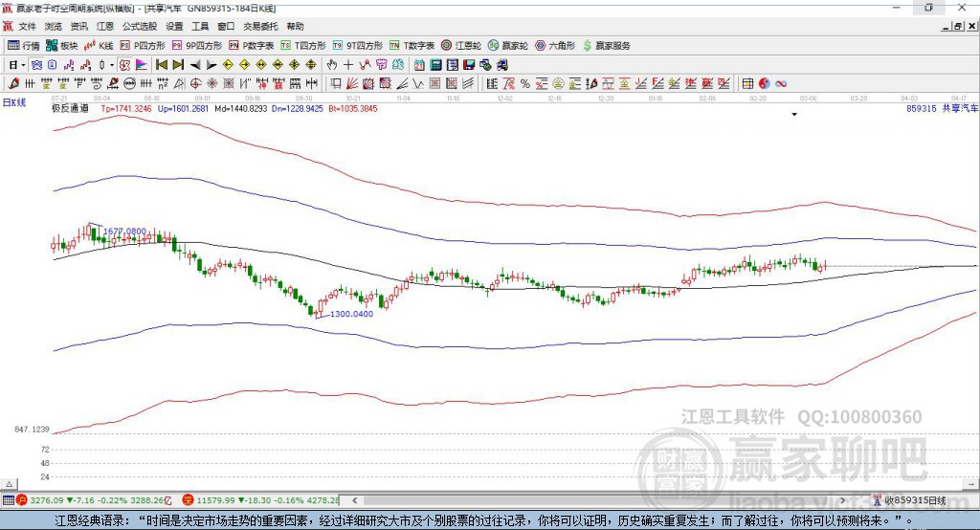The height and width of the screenshot is (530, 980).
Task: Select the spiral drawing tool
Action: 97,84
